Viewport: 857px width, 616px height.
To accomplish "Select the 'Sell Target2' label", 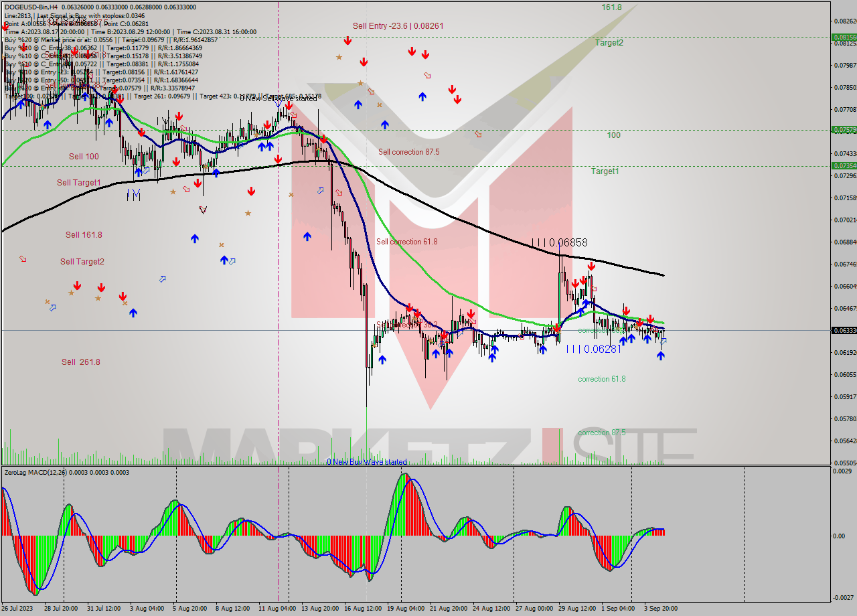I will (82, 262).
